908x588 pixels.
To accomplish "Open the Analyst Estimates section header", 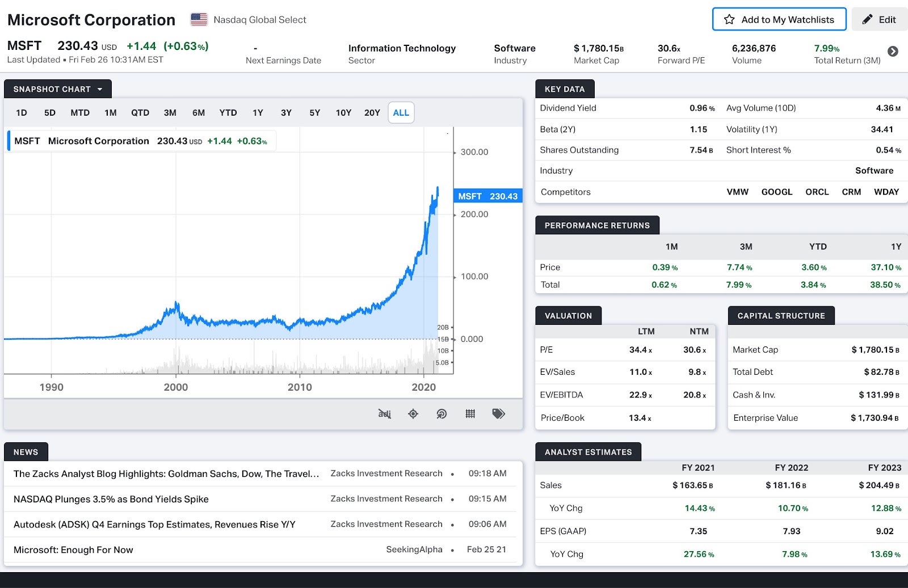I will point(588,452).
